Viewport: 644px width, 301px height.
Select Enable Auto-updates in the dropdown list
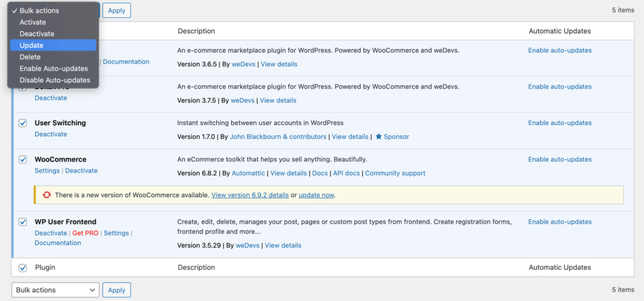tap(53, 68)
